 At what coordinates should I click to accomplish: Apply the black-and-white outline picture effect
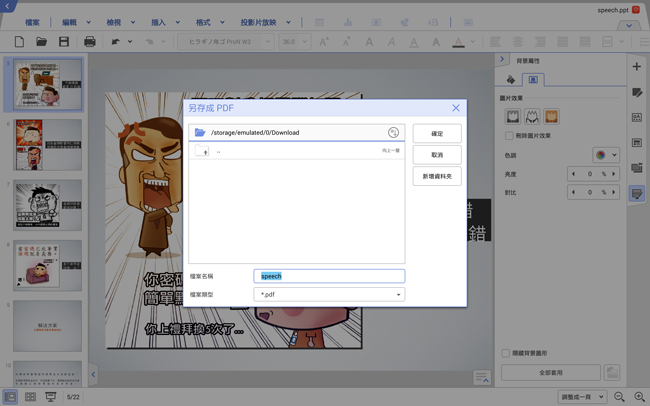(532, 117)
